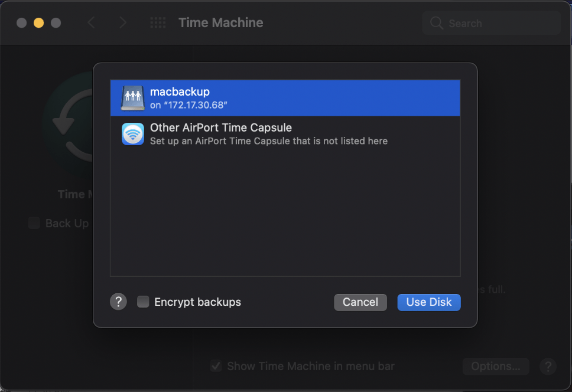
Task: Cancel the disk selection dialog
Action: click(360, 302)
